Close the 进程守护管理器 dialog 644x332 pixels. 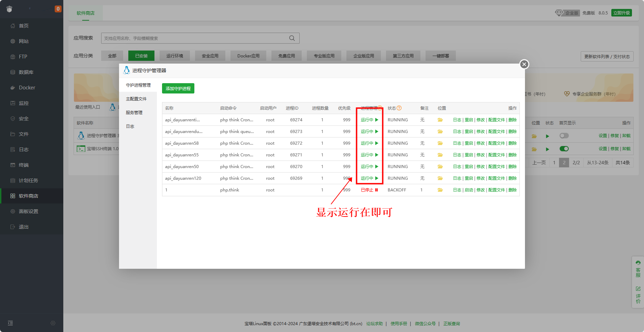click(x=524, y=64)
